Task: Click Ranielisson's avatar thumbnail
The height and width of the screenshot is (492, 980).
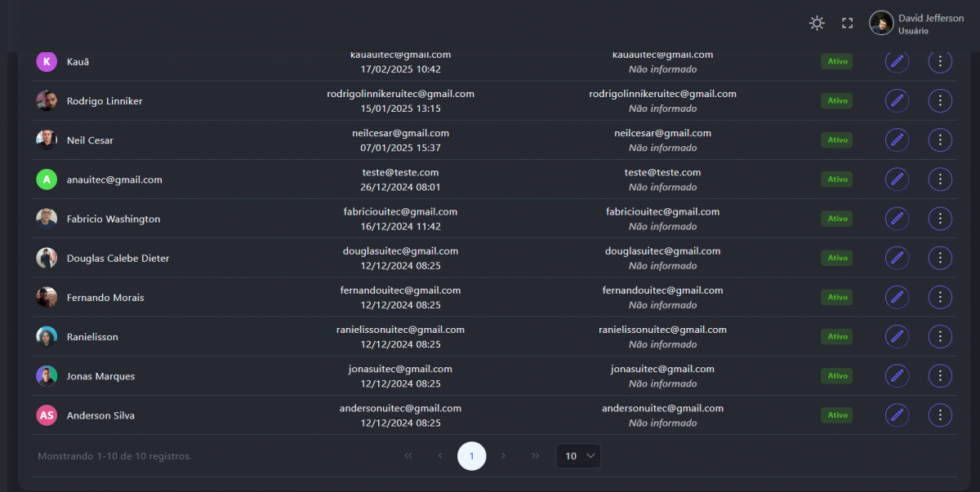Action: 47,336
